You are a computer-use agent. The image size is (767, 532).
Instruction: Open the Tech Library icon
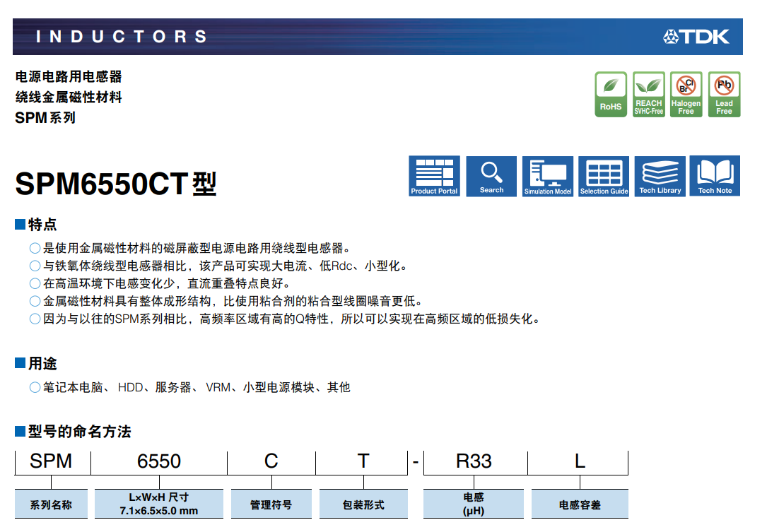coord(660,176)
